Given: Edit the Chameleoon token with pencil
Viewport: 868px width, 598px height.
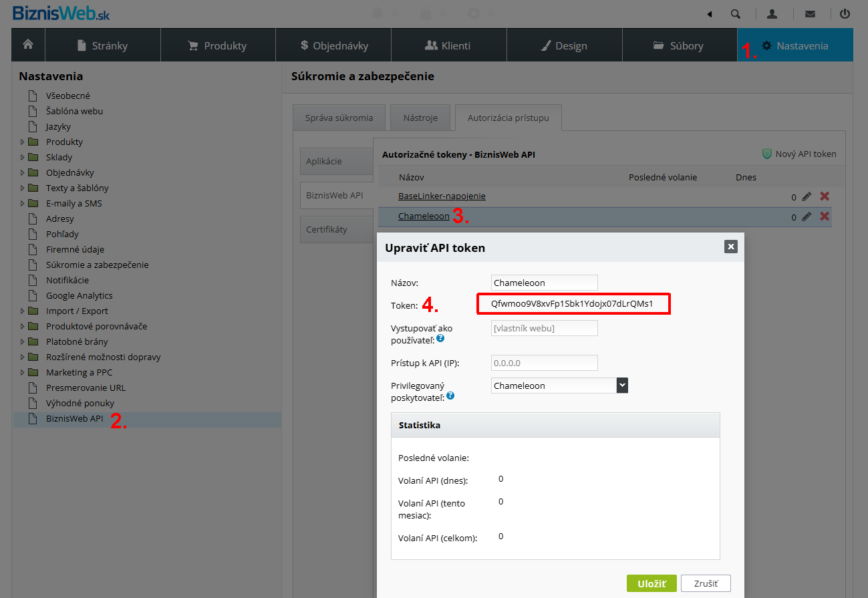Looking at the screenshot, I should (x=807, y=216).
